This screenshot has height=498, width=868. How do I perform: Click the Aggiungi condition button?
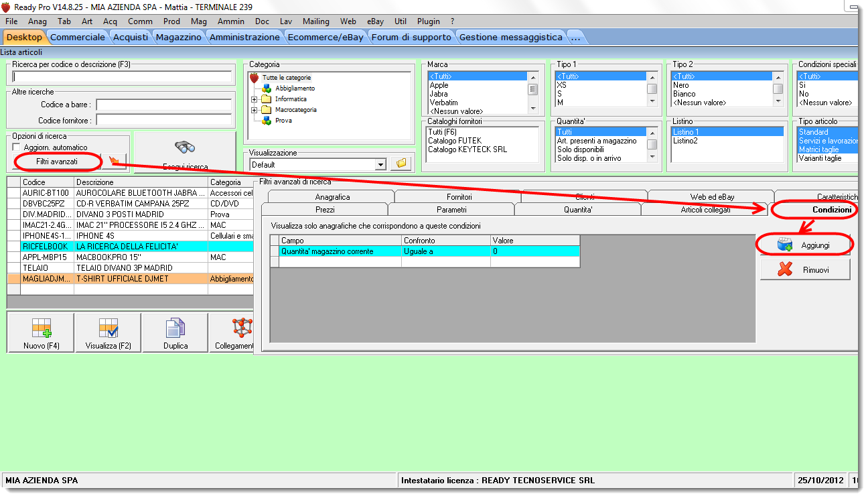805,245
